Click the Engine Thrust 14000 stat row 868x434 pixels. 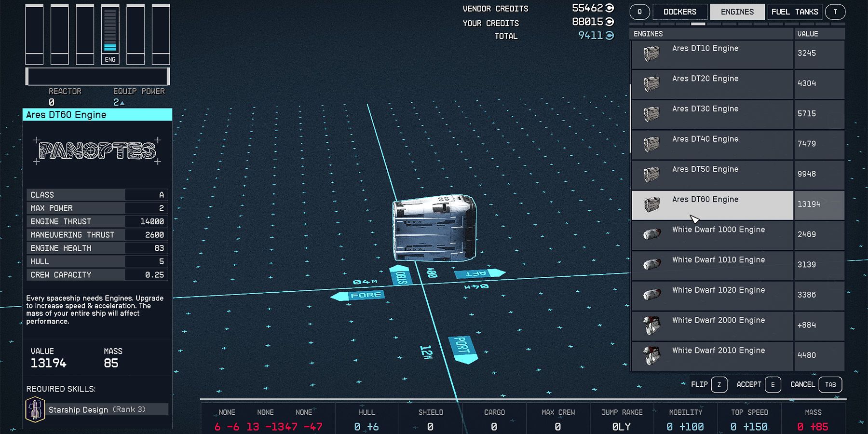click(97, 221)
